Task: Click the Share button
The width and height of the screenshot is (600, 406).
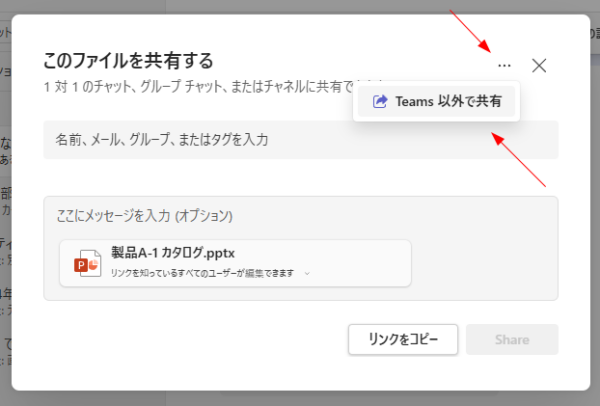Action: (x=512, y=339)
